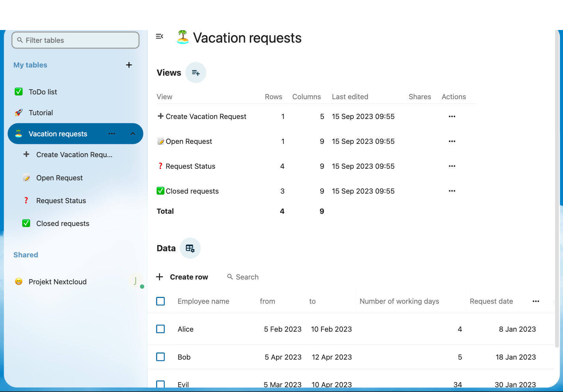Open actions menu for Request Status view
The height and width of the screenshot is (392, 563).
click(452, 166)
